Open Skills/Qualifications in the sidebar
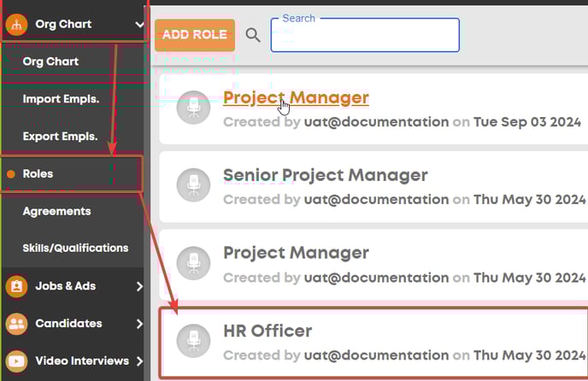Image resolution: width=588 pixels, height=381 pixels. (75, 248)
